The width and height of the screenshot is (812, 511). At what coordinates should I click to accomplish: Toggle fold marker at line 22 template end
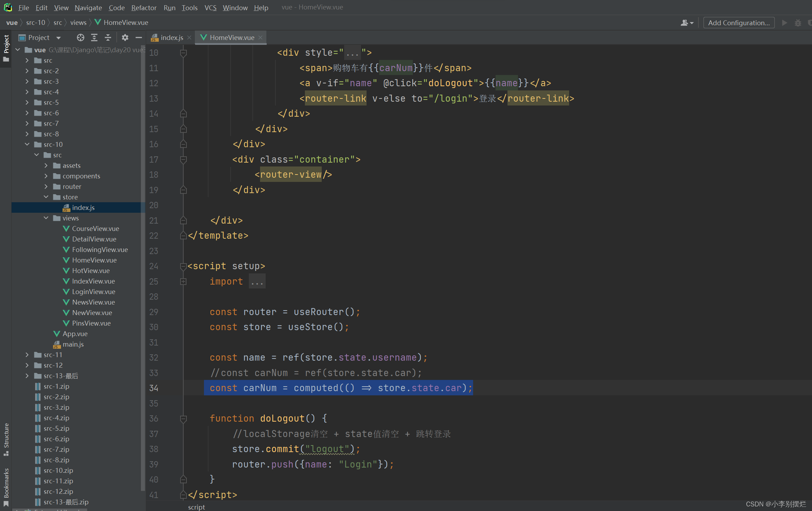click(183, 236)
